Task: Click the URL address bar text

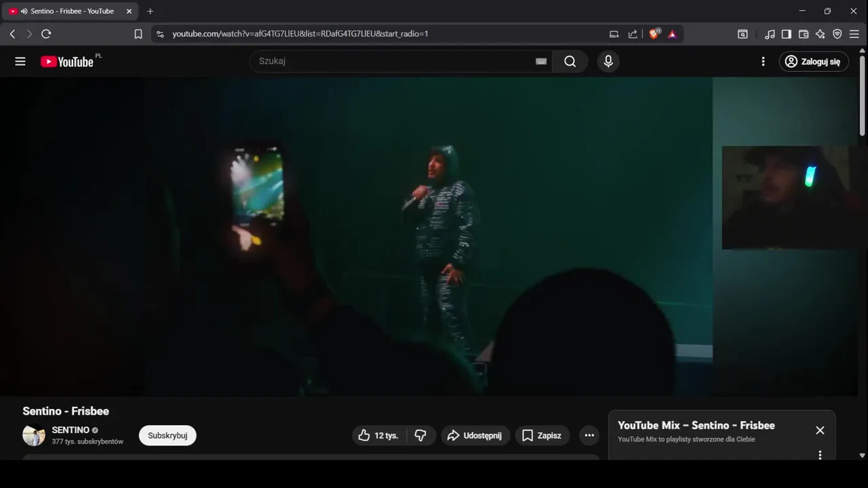Action: (x=300, y=34)
